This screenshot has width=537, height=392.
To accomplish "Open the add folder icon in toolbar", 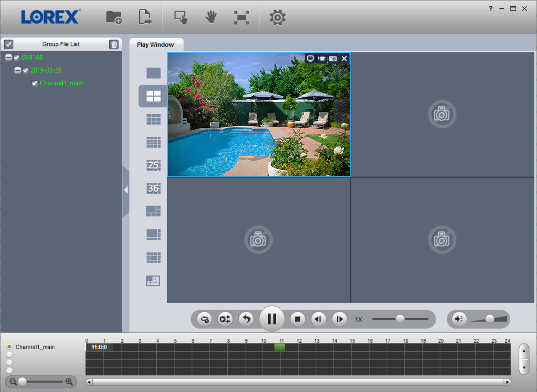I will 114,17.
